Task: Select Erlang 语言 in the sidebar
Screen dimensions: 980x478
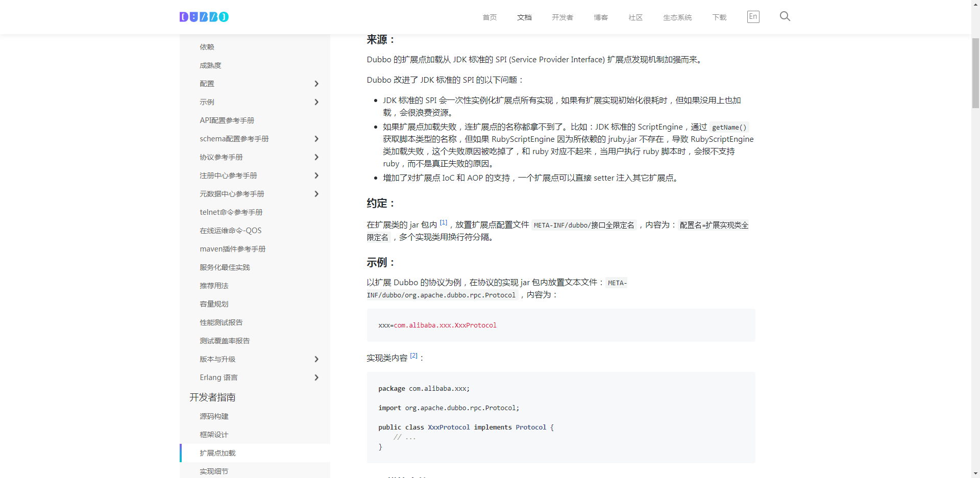Action: [x=218, y=378]
